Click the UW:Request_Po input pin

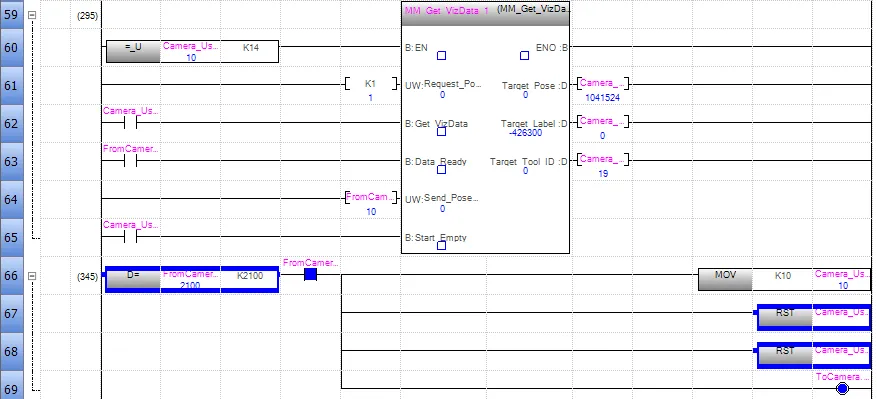pyautogui.click(x=444, y=85)
